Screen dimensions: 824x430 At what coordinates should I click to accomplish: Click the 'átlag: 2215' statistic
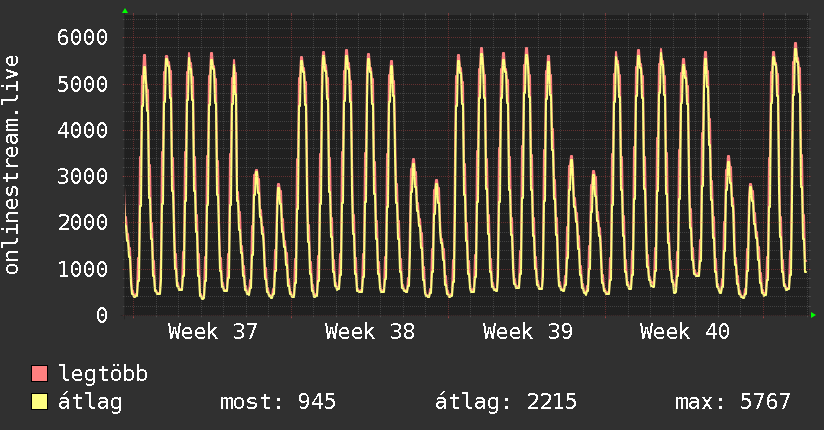pyautogui.click(x=506, y=402)
